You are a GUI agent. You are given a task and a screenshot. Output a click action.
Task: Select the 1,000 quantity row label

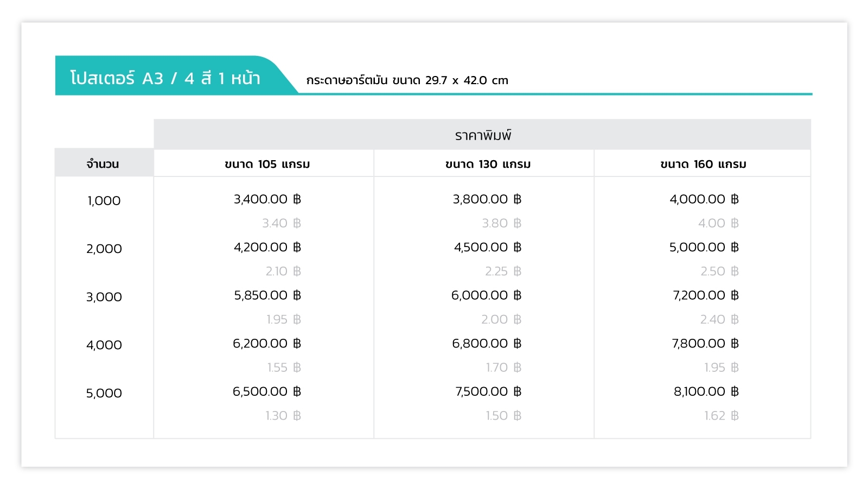104,201
